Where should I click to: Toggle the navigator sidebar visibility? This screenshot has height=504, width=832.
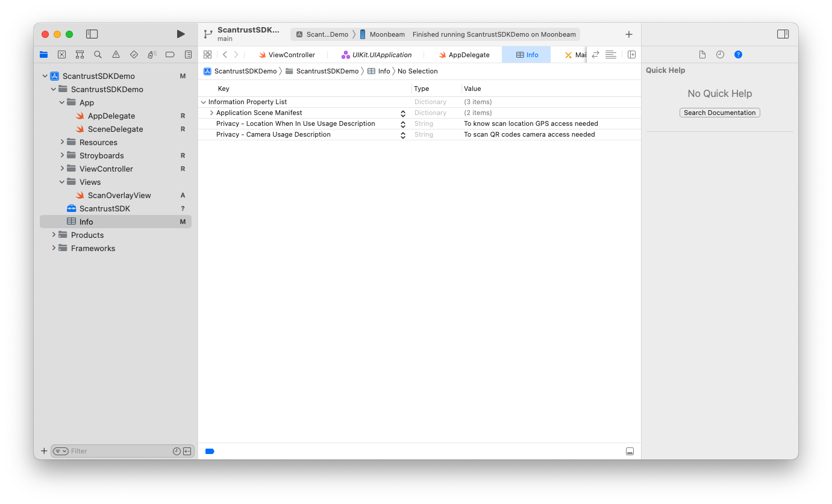coord(92,34)
